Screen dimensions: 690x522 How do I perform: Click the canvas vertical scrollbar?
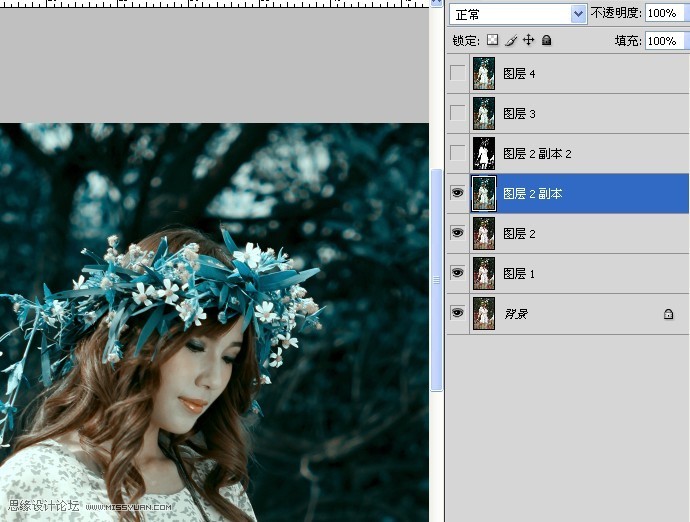point(436,280)
